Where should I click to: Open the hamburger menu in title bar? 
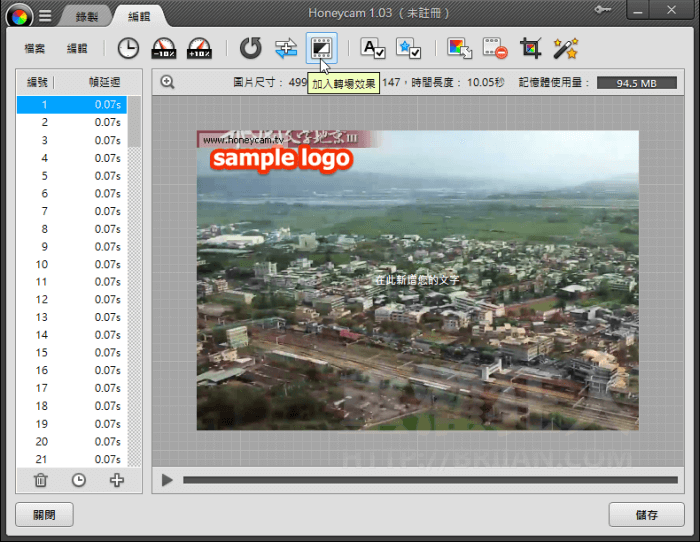coord(45,15)
